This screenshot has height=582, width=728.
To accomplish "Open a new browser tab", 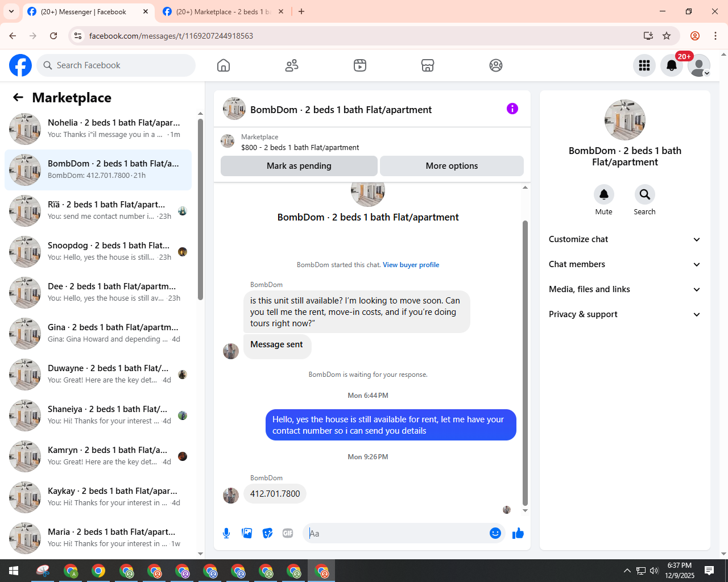I will (x=301, y=11).
